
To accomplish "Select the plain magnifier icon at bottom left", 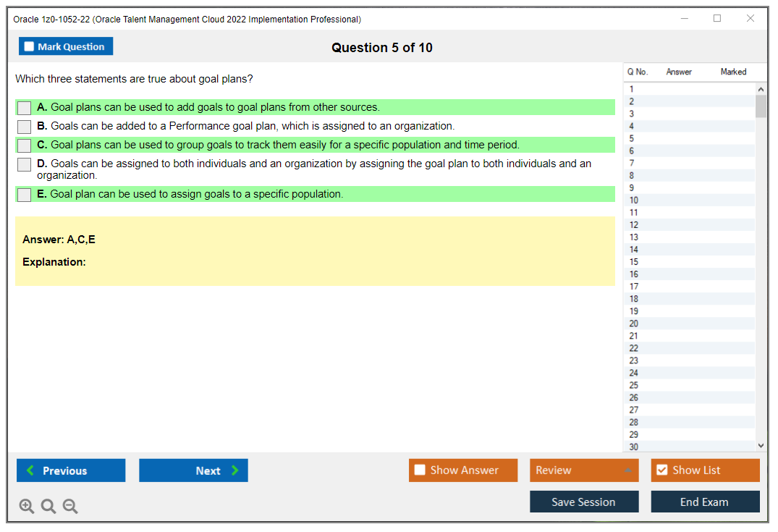I will 48,506.
